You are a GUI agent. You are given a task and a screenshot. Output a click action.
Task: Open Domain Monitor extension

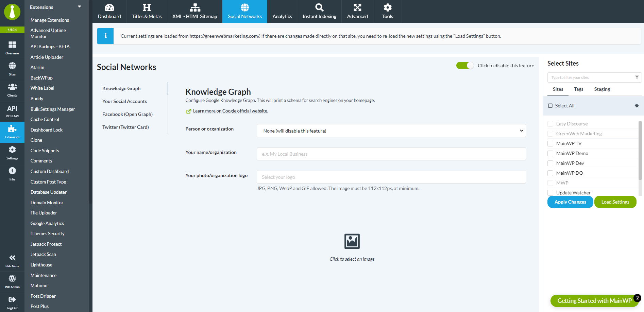pyautogui.click(x=47, y=203)
